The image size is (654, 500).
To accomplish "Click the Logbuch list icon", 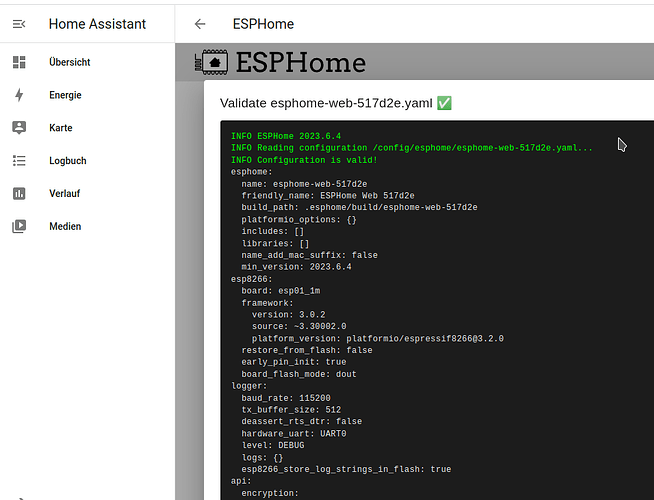I will tap(19, 161).
